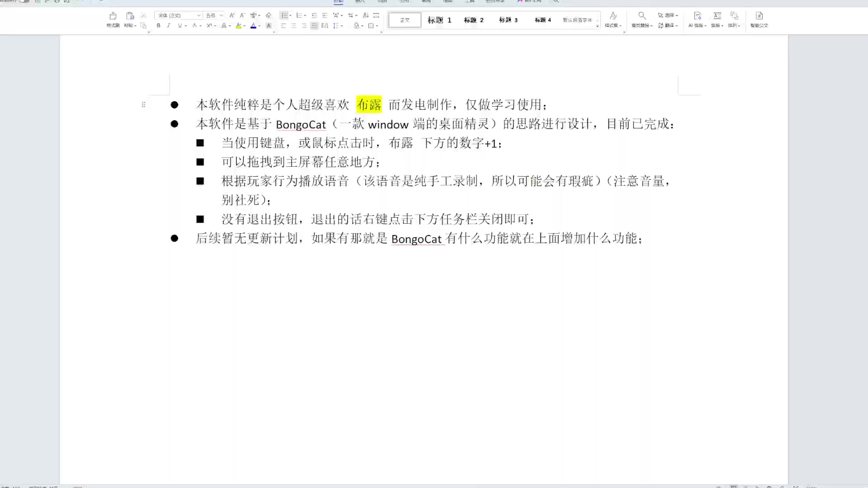Open font settings dialog launcher
868x488 pixels.
pyautogui.click(x=274, y=32)
